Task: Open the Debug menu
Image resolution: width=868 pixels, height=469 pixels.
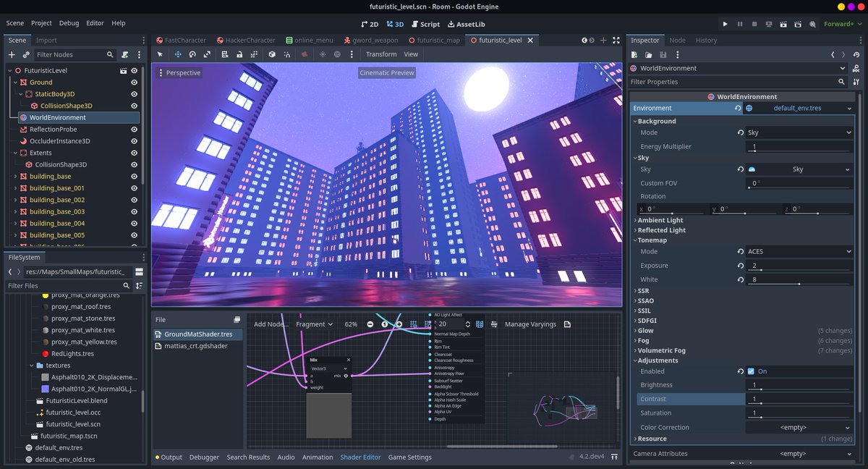Action: [69, 23]
